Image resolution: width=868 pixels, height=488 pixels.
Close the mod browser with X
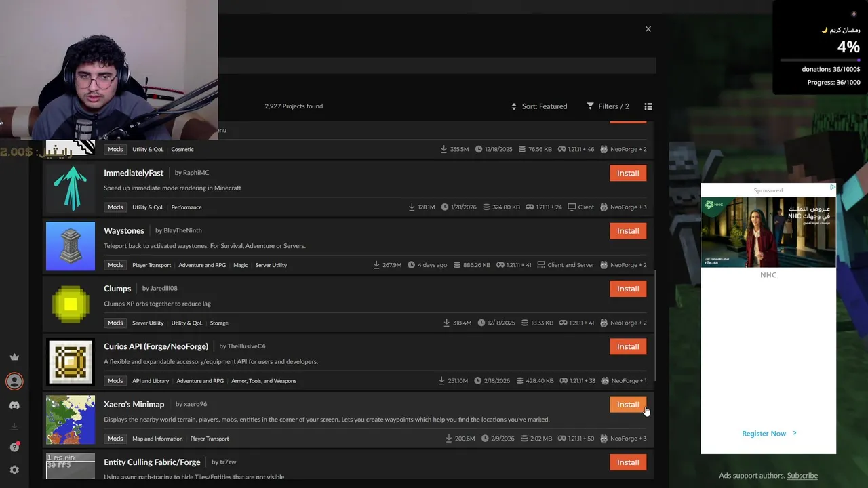(648, 29)
